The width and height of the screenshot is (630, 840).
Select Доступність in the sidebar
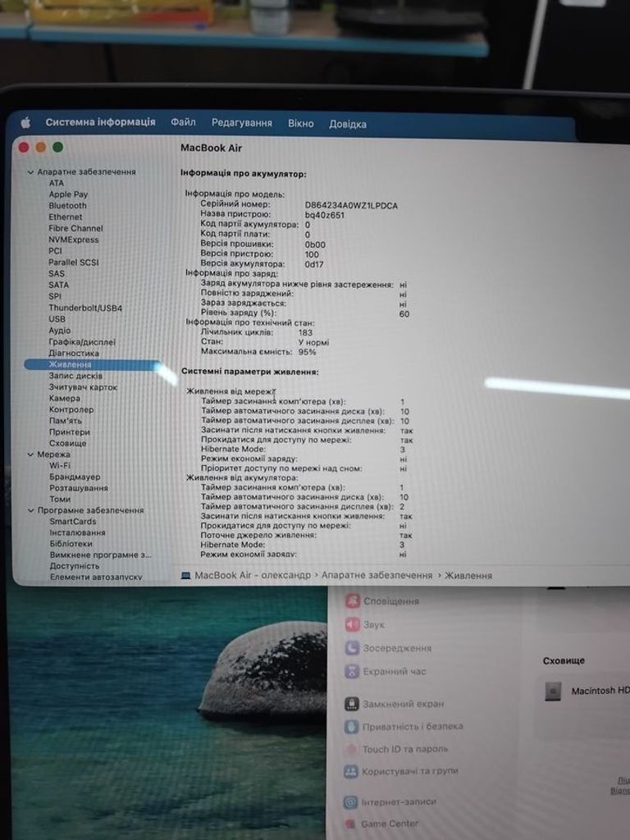[x=75, y=566]
